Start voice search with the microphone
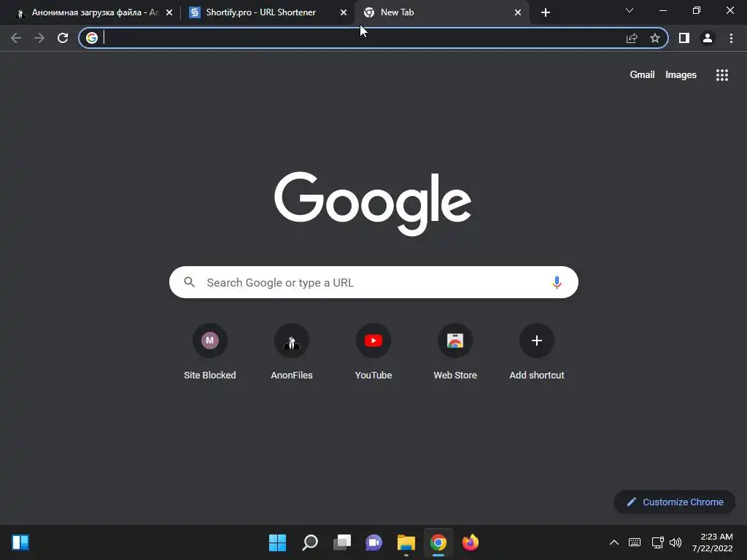747x560 pixels. (557, 282)
